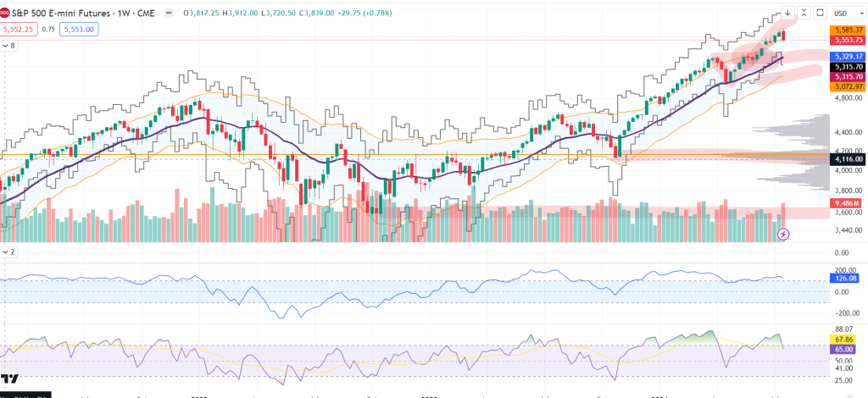Expand the collapsed 8 indicators legend

pyautogui.click(x=9, y=46)
